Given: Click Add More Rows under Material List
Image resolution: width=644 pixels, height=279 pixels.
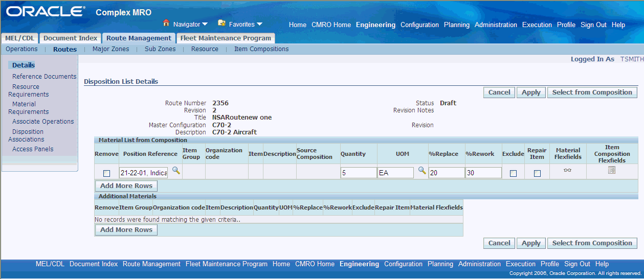Looking at the screenshot, I should click(x=126, y=185).
